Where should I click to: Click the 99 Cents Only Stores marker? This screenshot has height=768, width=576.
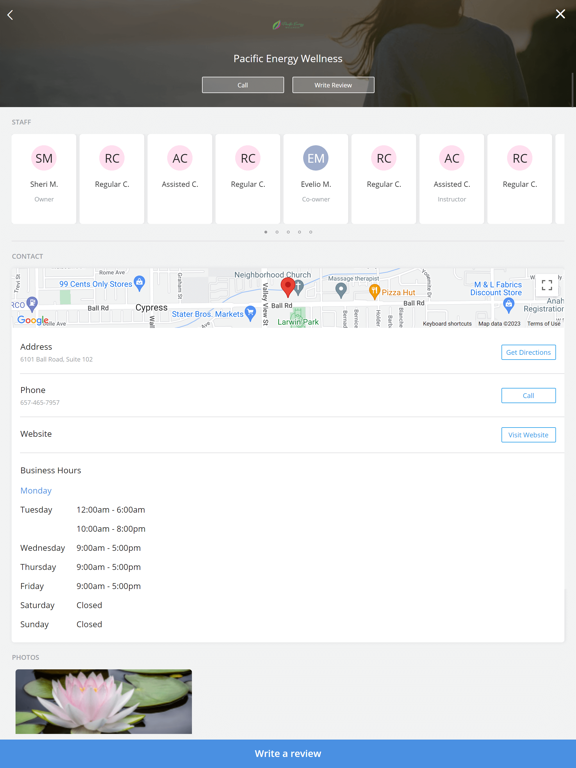click(x=140, y=283)
